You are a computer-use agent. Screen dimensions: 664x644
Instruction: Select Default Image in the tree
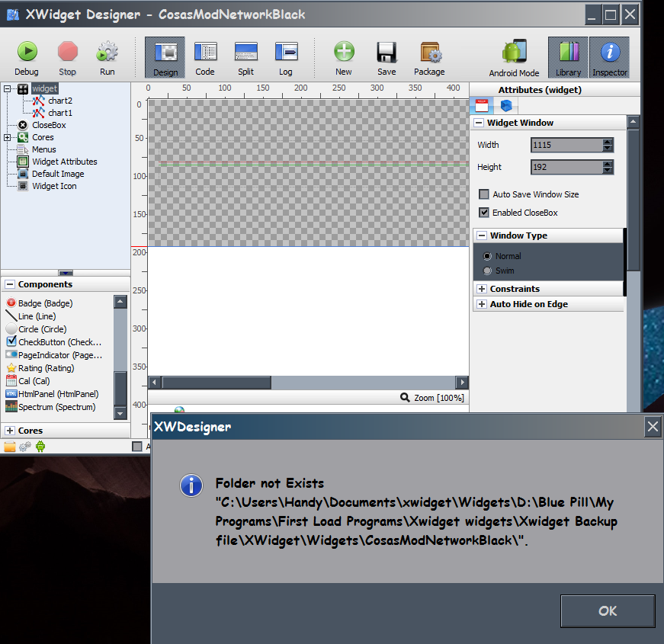coord(58,174)
